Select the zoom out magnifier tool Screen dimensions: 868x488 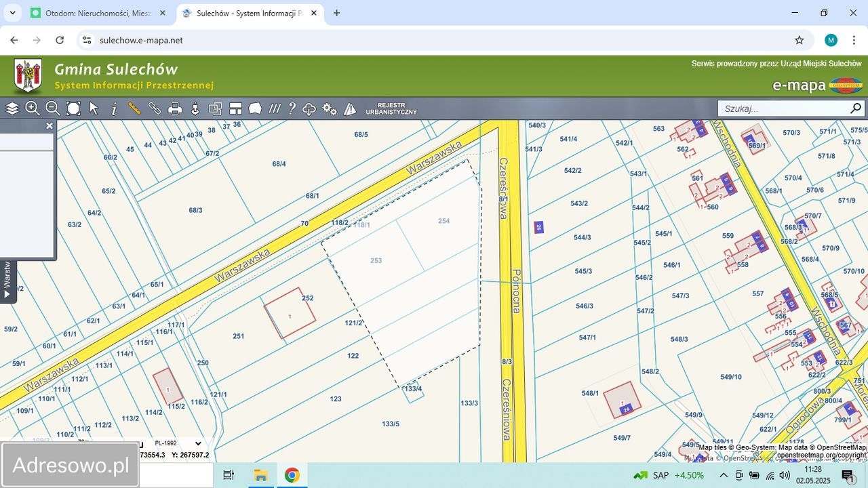pos(53,108)
